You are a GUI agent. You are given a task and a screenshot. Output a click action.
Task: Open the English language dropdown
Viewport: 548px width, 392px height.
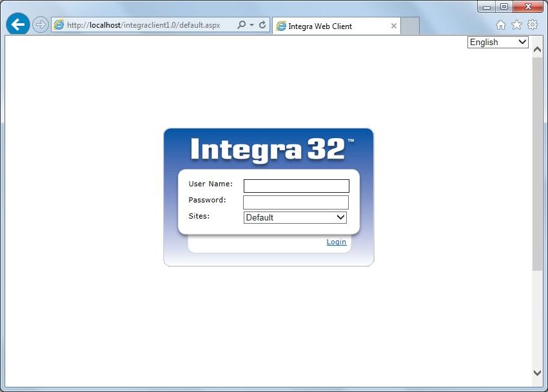(498, 43)
